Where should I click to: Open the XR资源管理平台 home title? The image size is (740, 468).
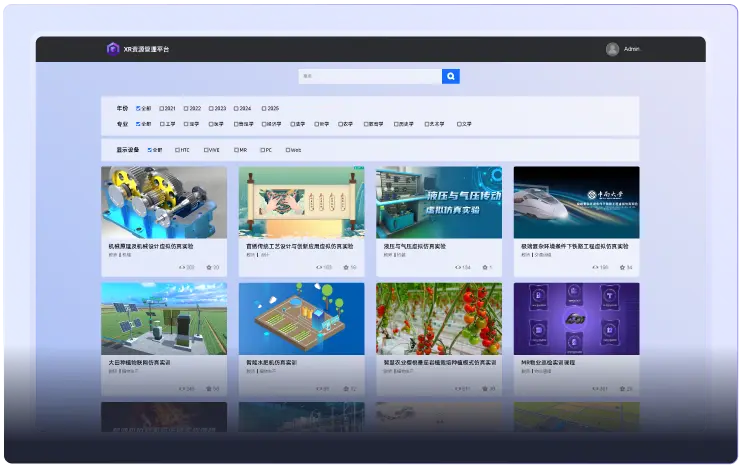pos(146,49)
